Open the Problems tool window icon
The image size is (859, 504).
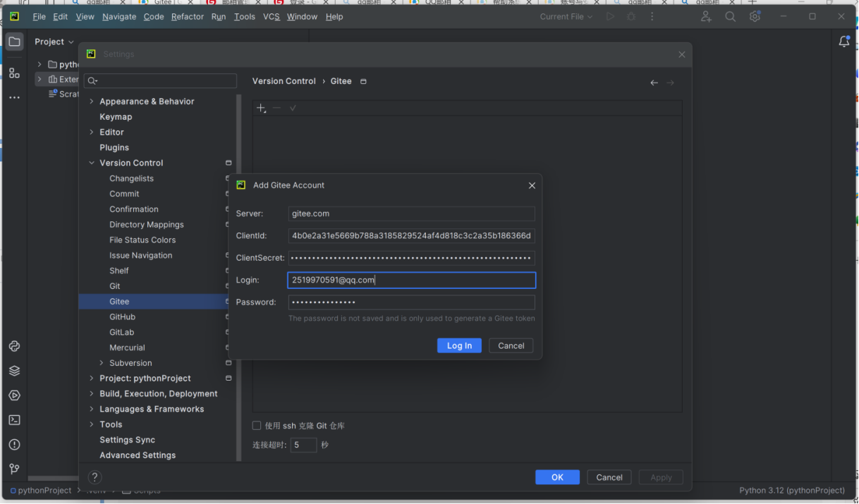14,445
